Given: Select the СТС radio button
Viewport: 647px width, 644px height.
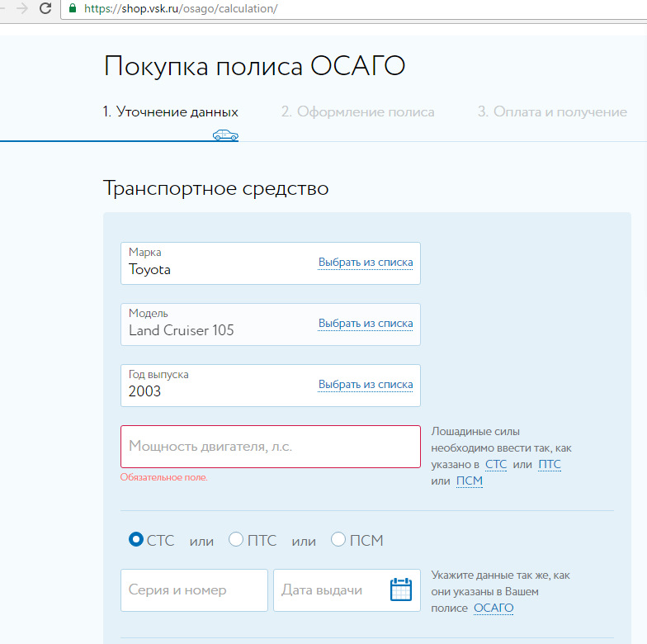Looking at the screenshot, I should (x=136, y=540).
